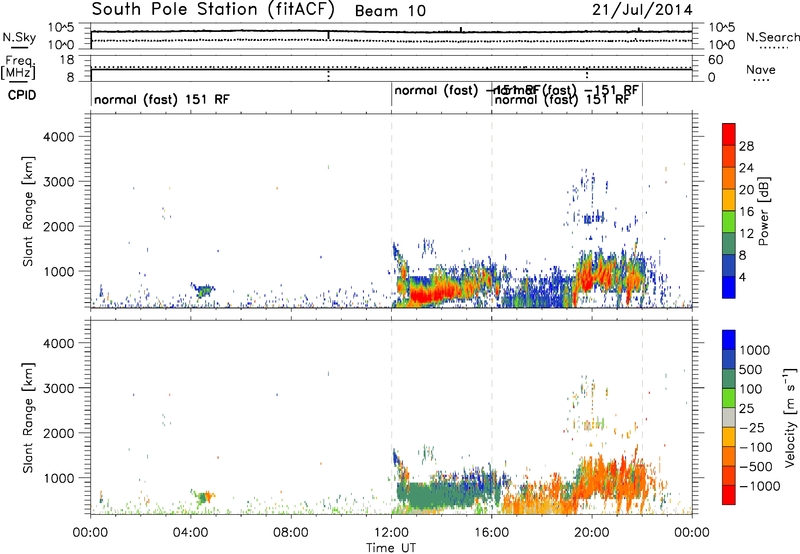Click the '3000' tick of the Velocity panel
The height and width of the screenshot is (554, 800).
(59, 388)
